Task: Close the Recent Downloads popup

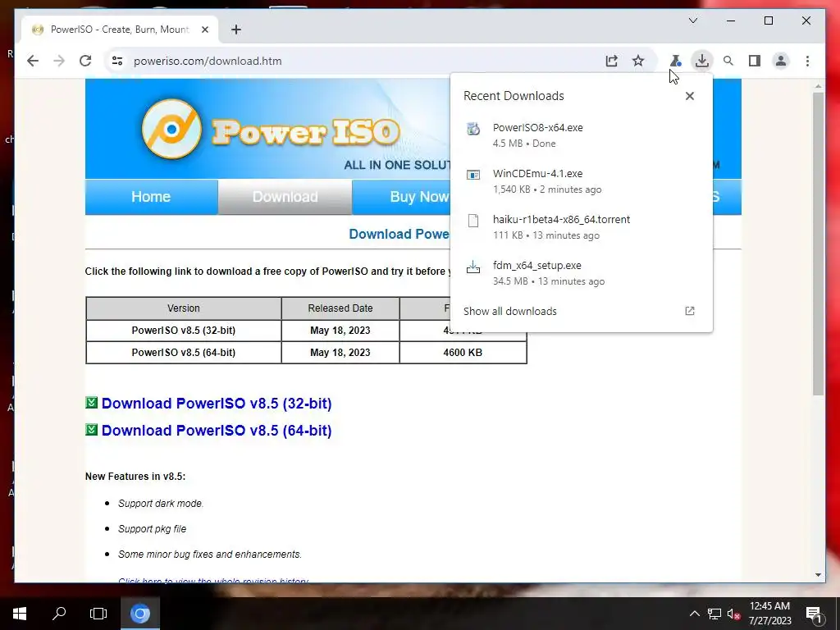Action: pos(689,96)
